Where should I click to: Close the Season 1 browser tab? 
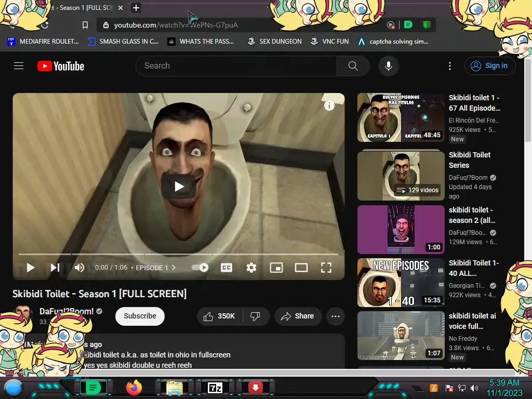click(121, 7)
